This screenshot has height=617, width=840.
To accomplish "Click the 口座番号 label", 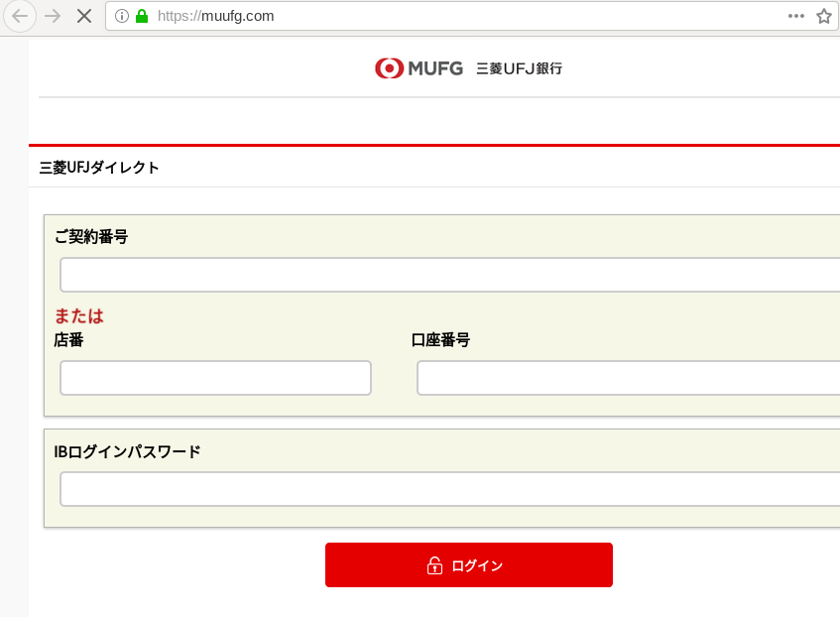I will (x=440, y=340).
